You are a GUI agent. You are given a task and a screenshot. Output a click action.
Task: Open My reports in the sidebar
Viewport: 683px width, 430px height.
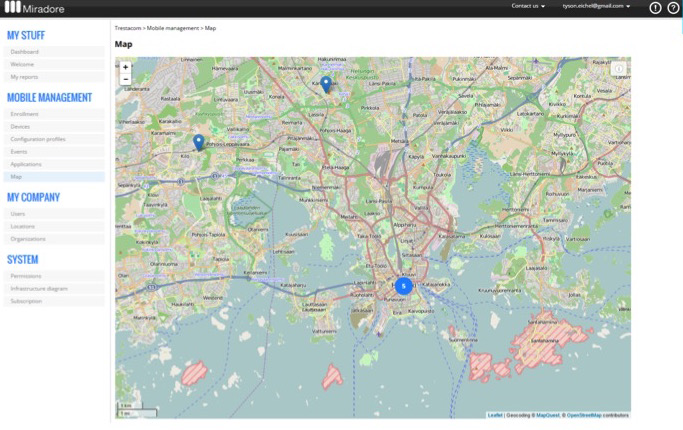[x=54, y=77]
